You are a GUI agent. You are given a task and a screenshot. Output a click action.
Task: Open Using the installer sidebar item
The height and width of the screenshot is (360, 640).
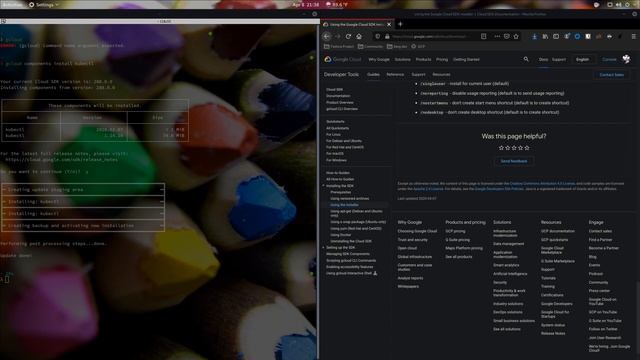coord(344,205)
